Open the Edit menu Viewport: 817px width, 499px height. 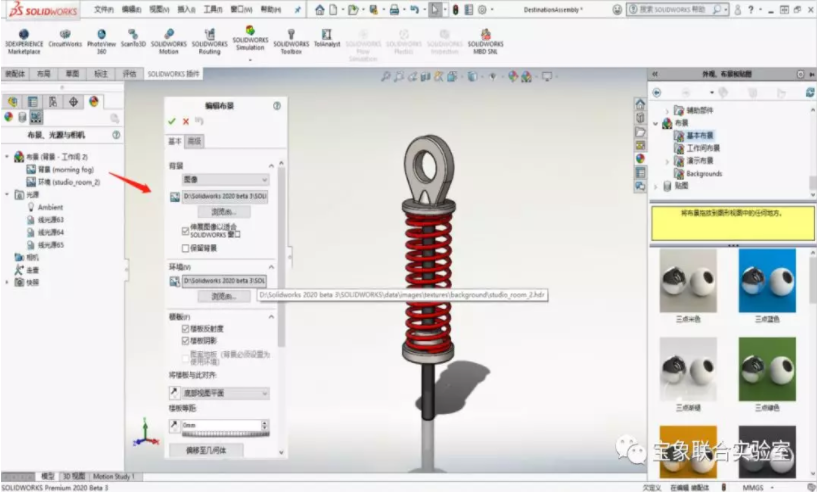[131, 9]
